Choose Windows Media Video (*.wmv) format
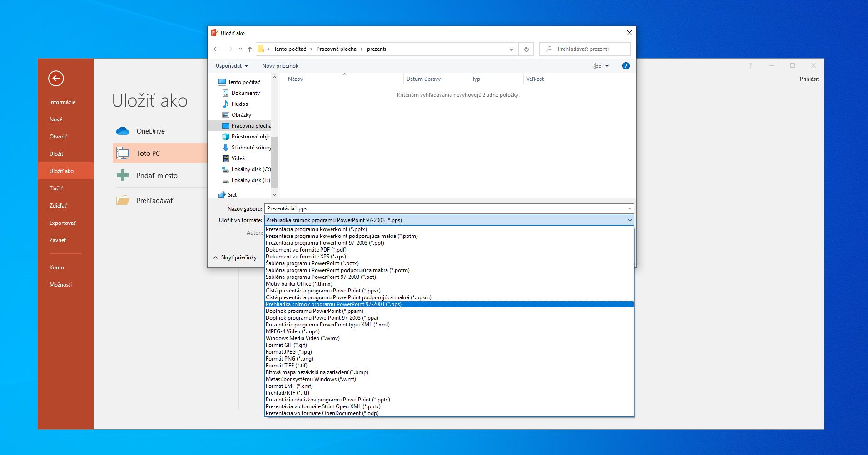 (449, 338)
